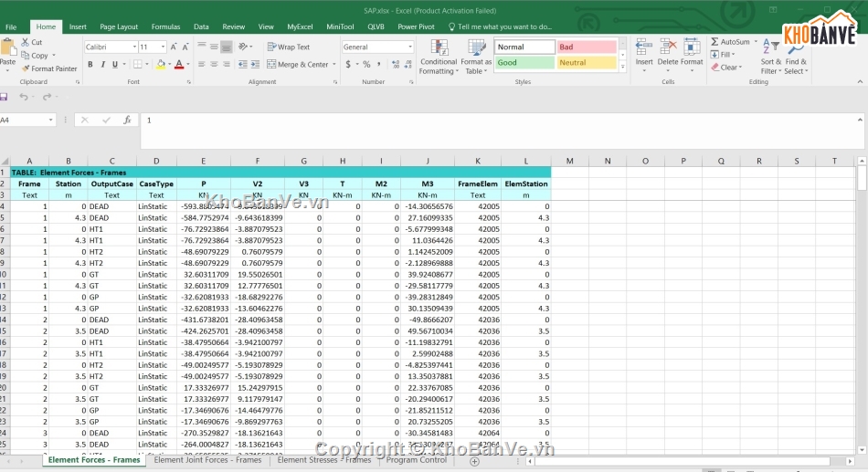Set Middle Align for cells
The height and width of the screenshot is (472, 868).
pos(214,47)
